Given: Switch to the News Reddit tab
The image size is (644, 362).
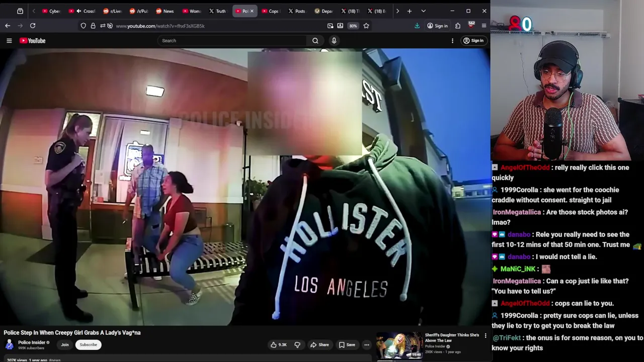Looking at the screenshot, I should [165, 11].
